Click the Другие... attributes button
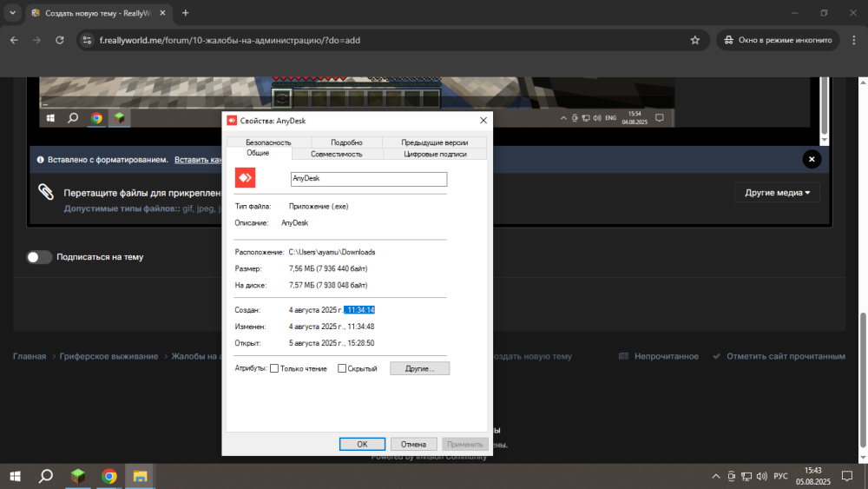This screenshot has width=868, height=489. pyautogui.click(x=419, y=368)
